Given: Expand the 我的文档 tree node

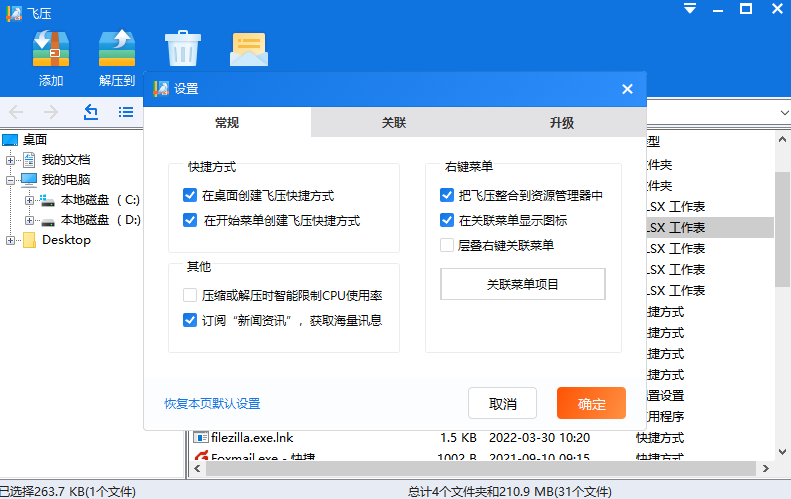Looking at the screenshot, I should tap(11, 160).
